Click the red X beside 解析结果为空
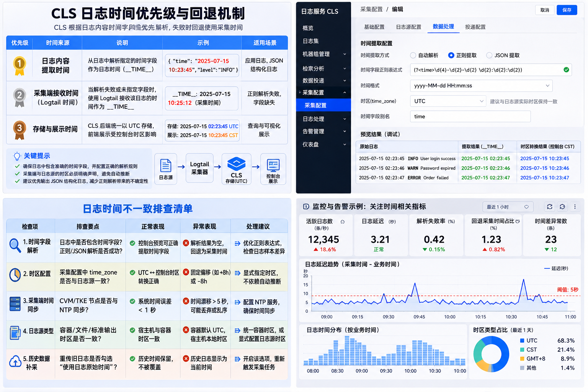 coord(186,243)
